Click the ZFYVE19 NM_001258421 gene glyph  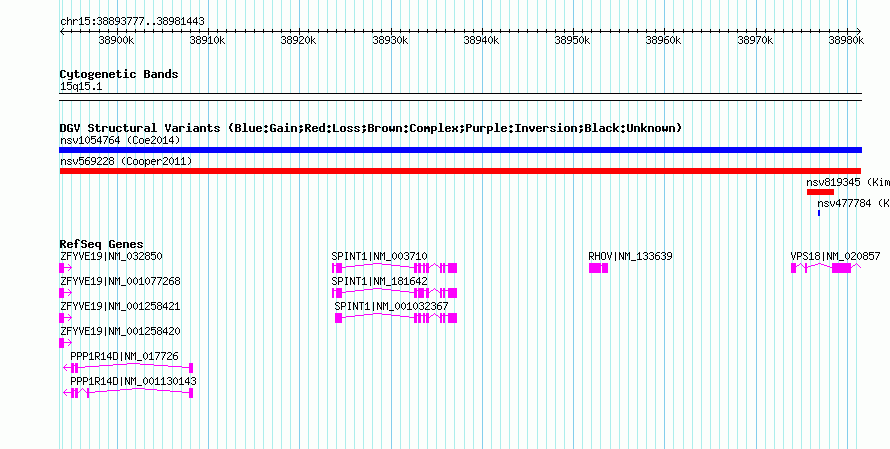pos(65,318)
